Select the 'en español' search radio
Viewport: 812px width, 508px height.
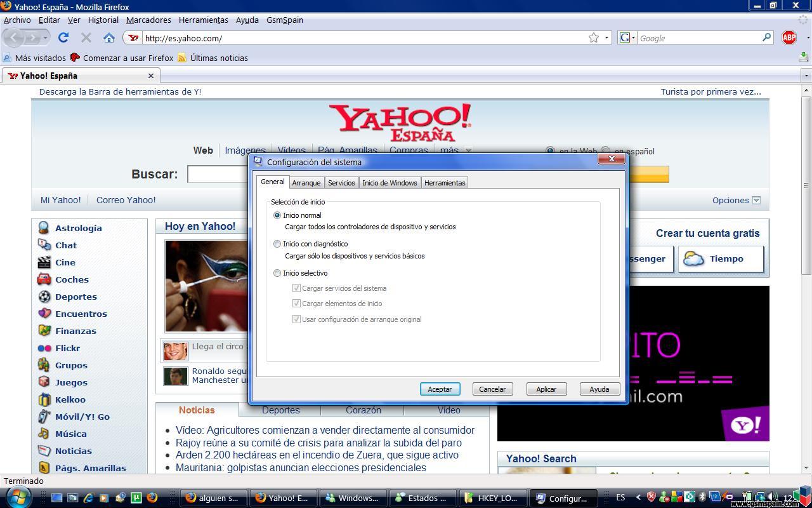click(x=606, y=151)
